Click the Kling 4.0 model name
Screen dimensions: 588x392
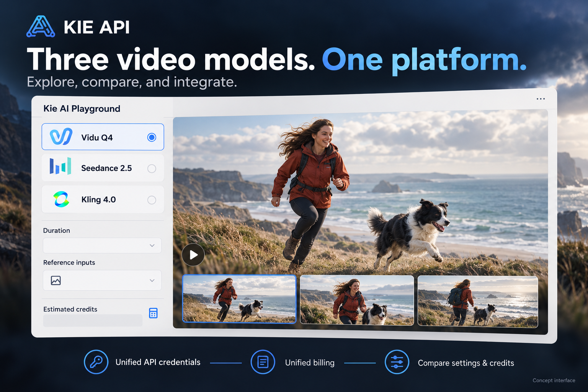point(98,199)
